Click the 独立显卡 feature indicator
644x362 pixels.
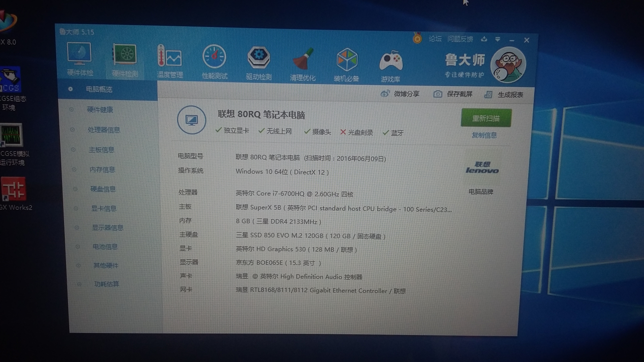click(x=232, y=130)
